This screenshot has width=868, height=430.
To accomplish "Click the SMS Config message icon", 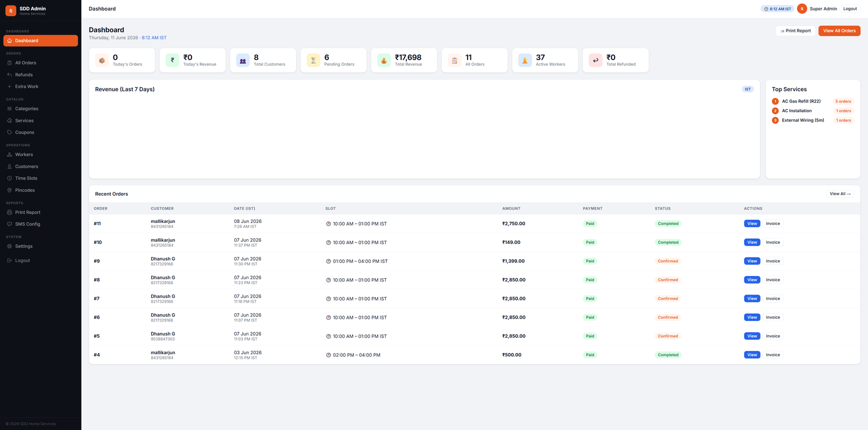I will click(9, 224).
